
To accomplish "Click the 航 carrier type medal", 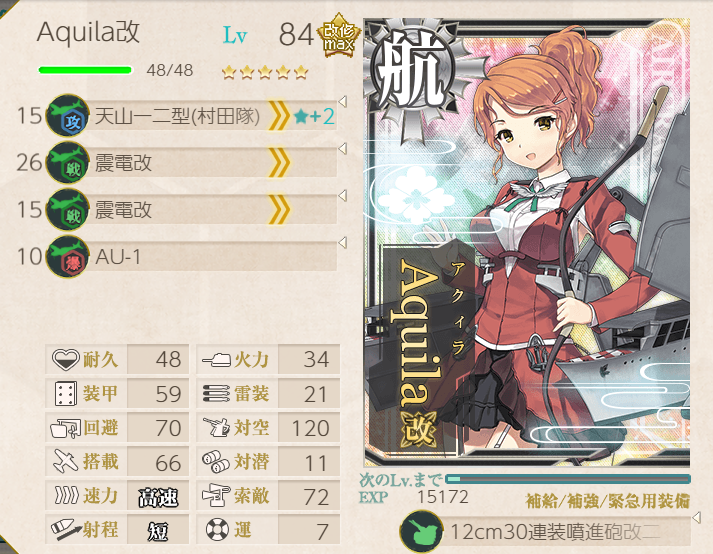I will coord(410,69).
